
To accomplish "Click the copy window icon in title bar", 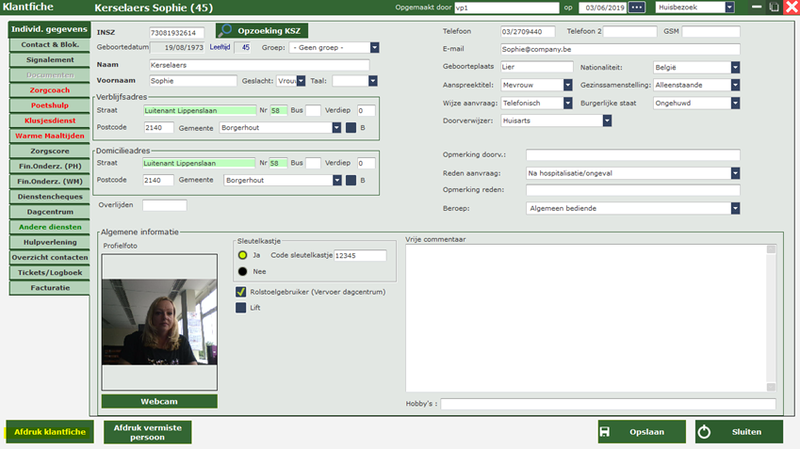I will [772, 8].
